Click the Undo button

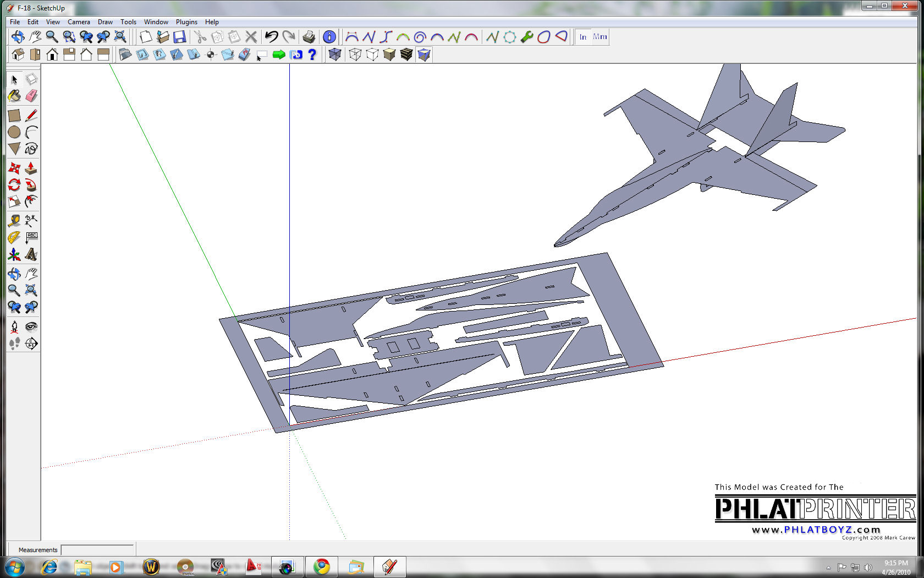272,37
